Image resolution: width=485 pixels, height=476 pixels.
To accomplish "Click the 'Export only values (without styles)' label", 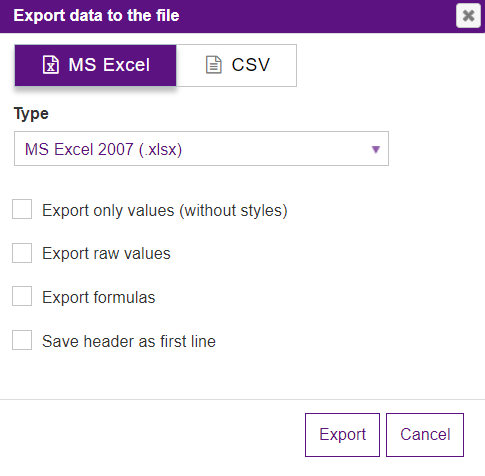I will coord(165,211).
